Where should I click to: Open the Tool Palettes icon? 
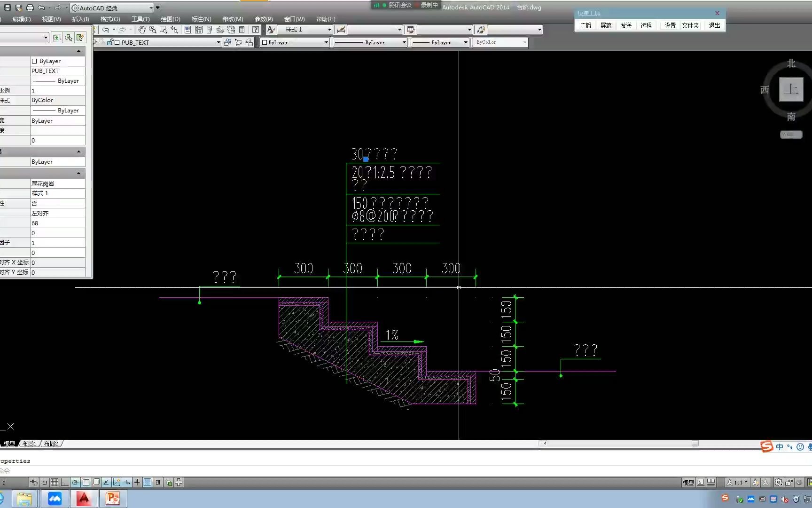(x=209, y=30)
